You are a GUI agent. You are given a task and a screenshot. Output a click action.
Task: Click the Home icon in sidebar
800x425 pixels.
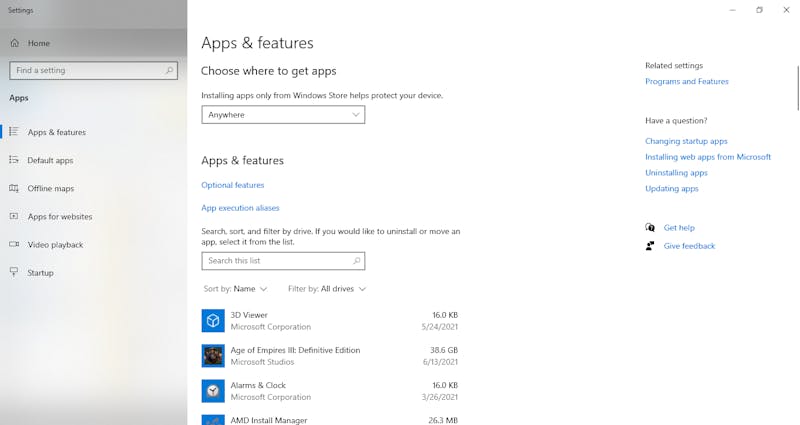pyautogui.click(x=15, y=43)
